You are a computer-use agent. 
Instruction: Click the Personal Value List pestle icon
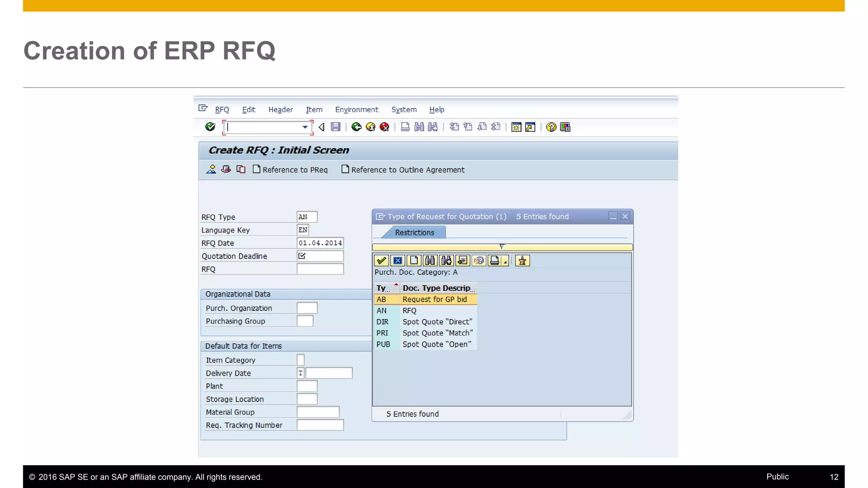pyautogui.click(x=523, y=261)
